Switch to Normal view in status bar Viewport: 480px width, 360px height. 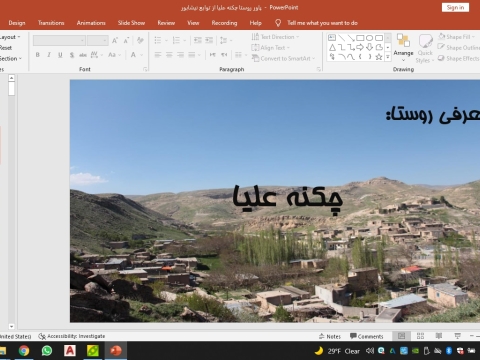point(401,336)
